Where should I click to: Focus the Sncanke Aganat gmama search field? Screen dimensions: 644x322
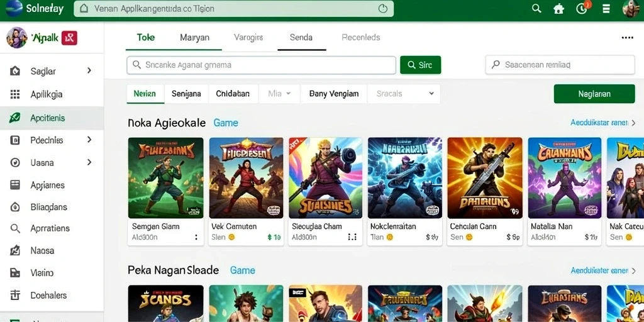(261, 65)
